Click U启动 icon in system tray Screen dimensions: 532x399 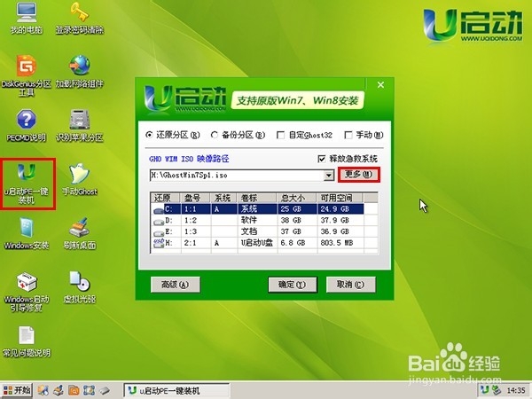485,390
